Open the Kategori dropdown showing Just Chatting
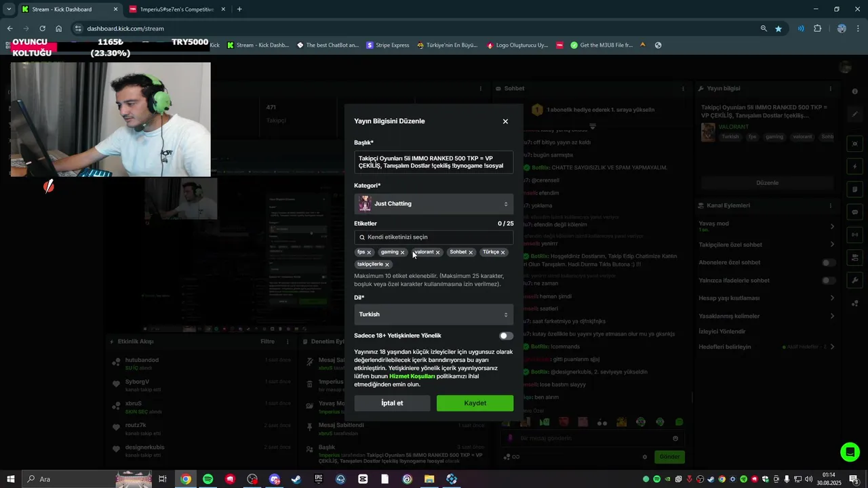The height and width of the screenshot is (488, 868). pyautogui.click(x=433, y=204)
